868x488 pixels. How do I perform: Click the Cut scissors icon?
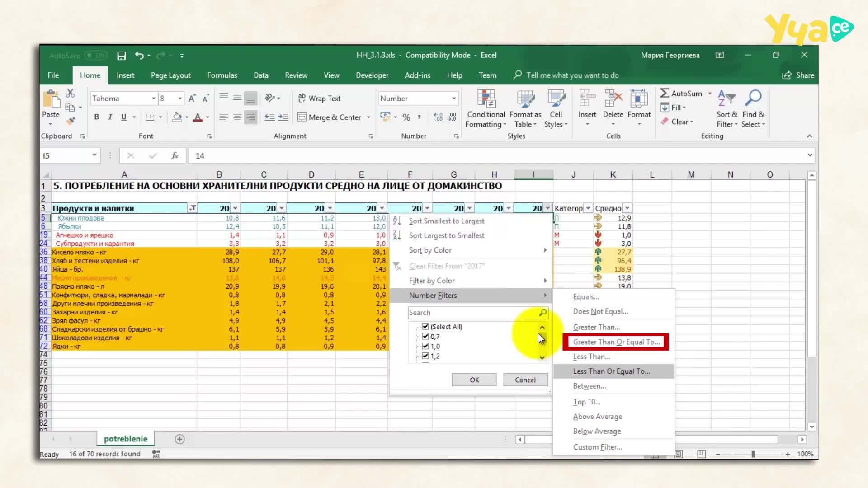tap(70, 93)
